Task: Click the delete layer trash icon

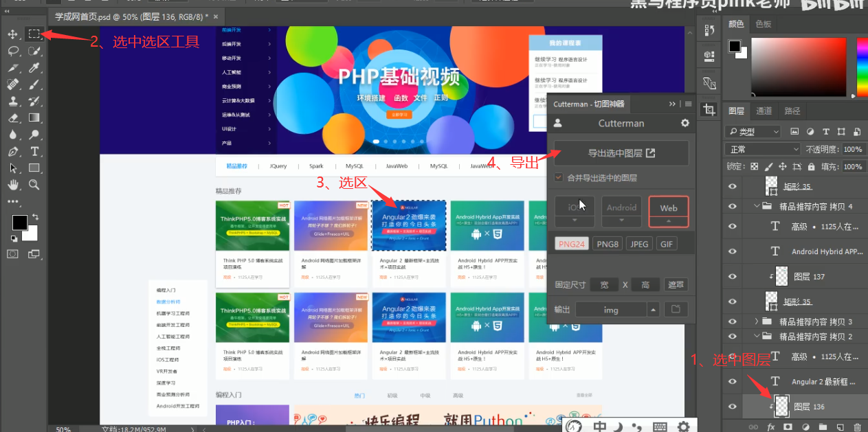Action: [x=856, y=427]
